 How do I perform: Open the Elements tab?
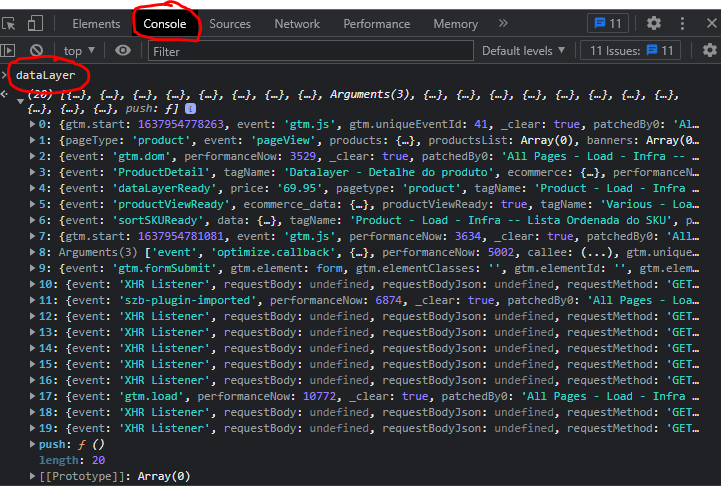tap(96, 24)
